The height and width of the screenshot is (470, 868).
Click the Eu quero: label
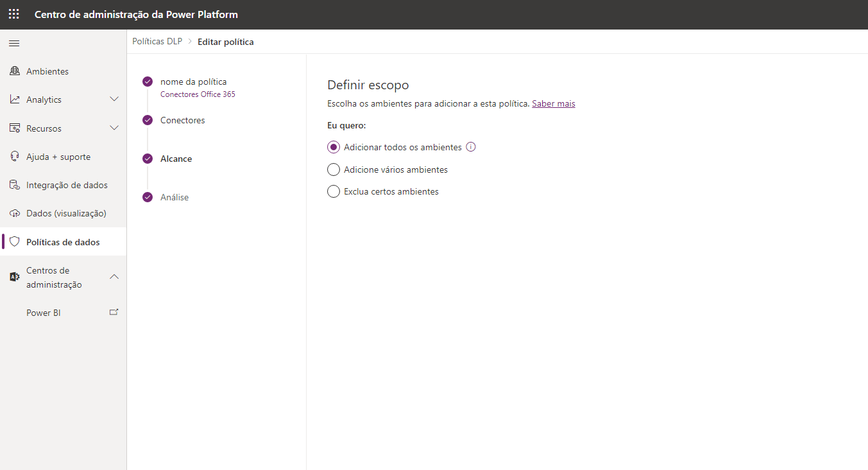(x=346, y=125)
